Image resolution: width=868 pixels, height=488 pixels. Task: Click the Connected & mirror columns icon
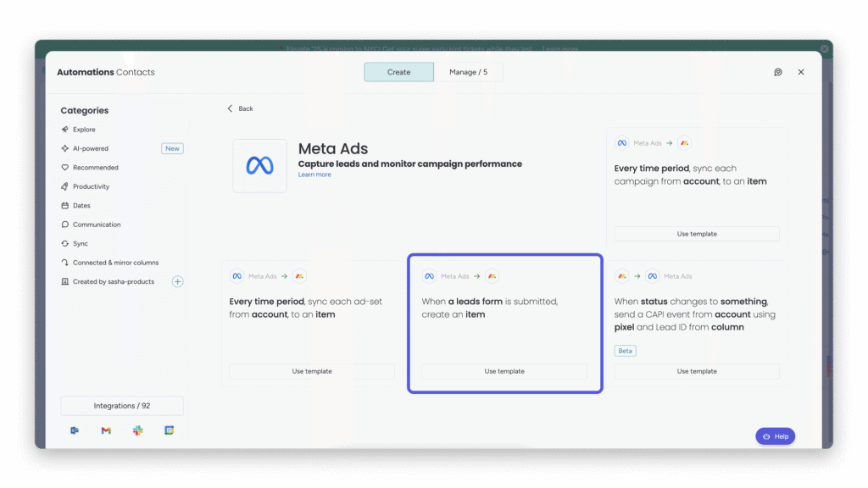(x=64, y=263)
